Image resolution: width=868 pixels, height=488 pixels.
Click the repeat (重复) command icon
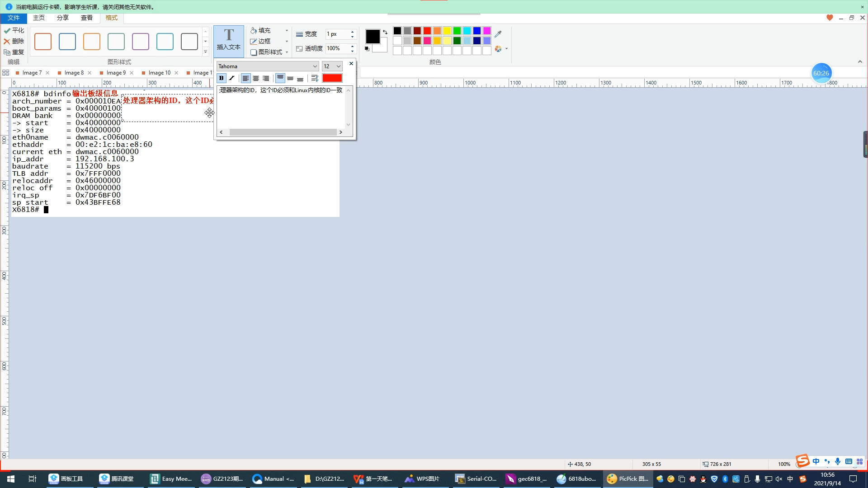(x=7, y=52)
